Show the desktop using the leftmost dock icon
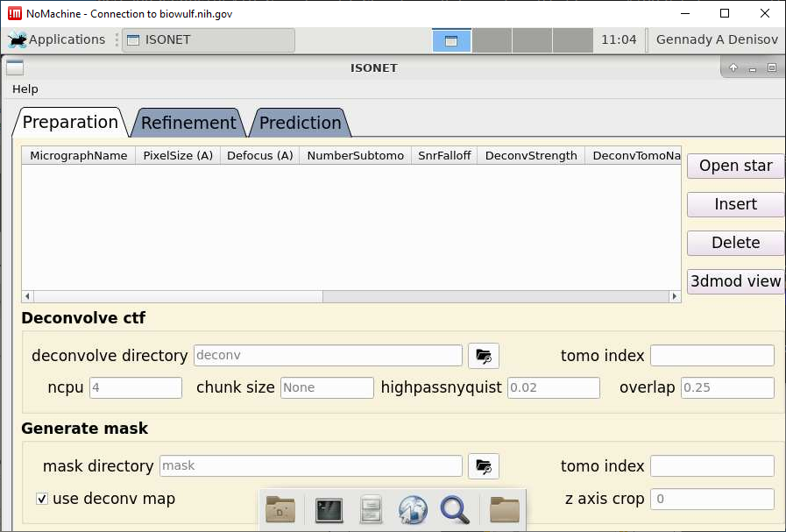786x532 pixels. [280, 510]
